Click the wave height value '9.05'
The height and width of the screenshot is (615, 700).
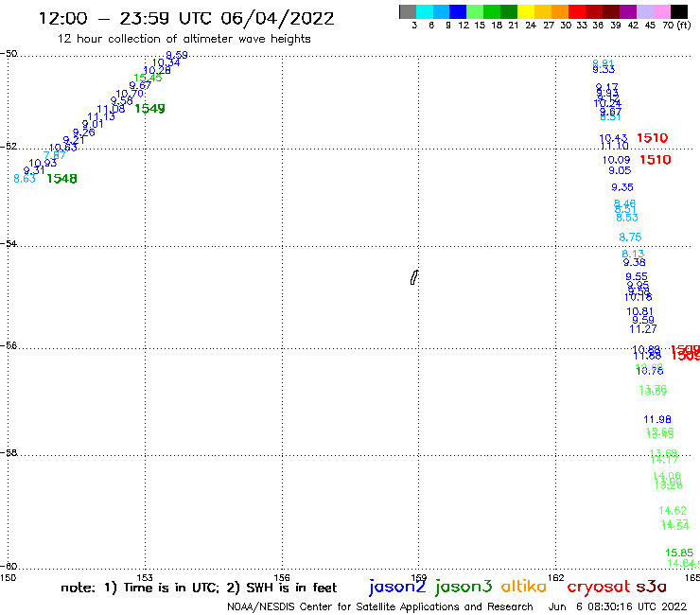(x=620, y=170)
